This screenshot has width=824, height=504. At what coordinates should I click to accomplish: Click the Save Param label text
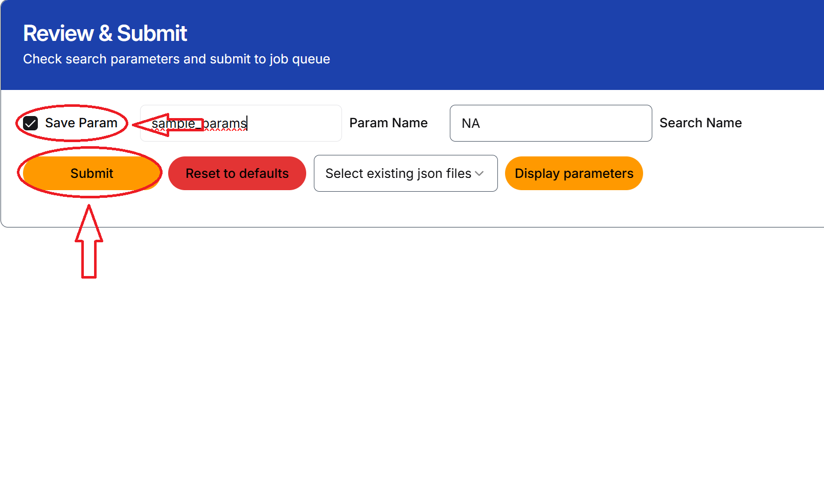(81, 123)
